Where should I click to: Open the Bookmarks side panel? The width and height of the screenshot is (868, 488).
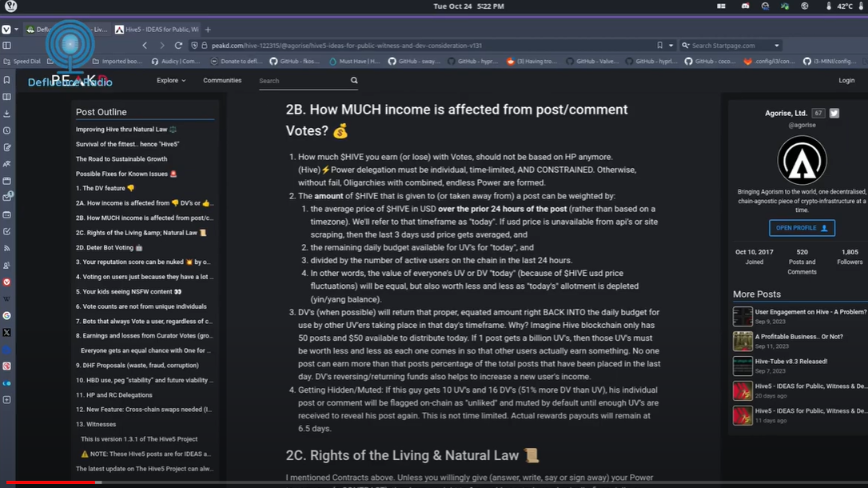(x=6, y=80)
